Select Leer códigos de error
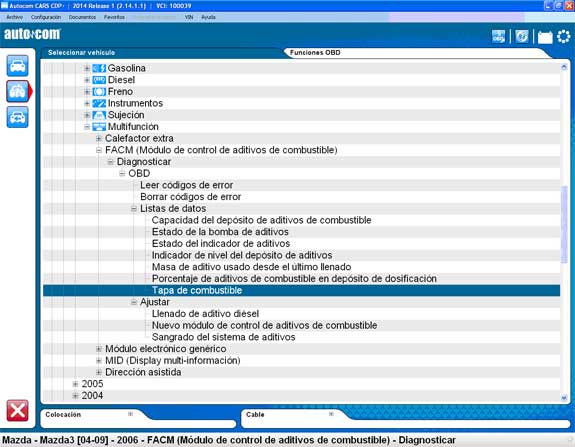The height and width of the screenshot is (447, 575). point(187,185)
